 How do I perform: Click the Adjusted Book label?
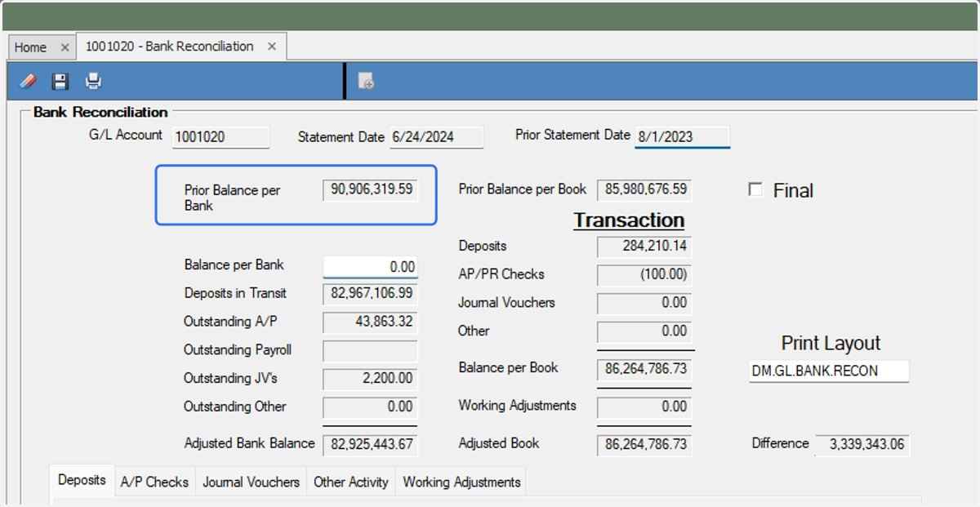tap(499, 443)
